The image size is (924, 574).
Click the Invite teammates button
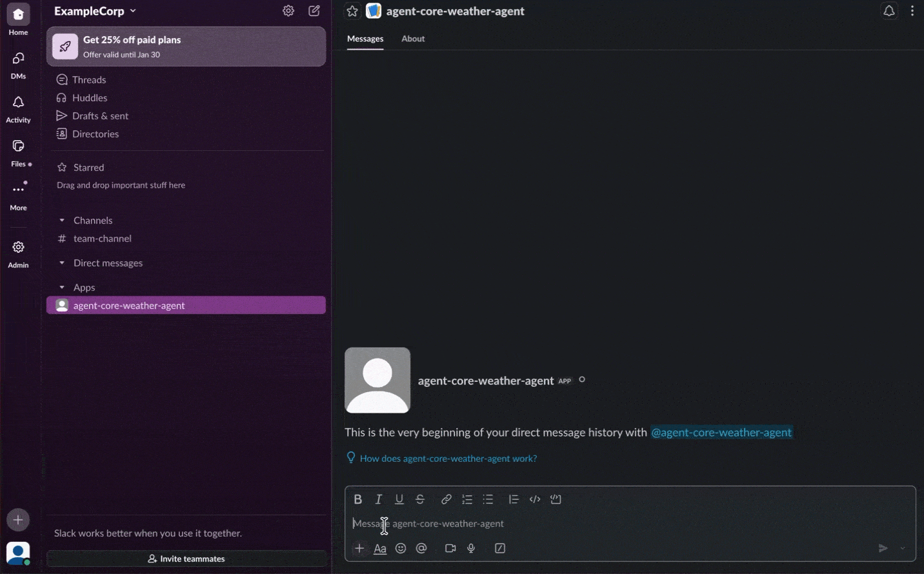[x=186, y=559]
